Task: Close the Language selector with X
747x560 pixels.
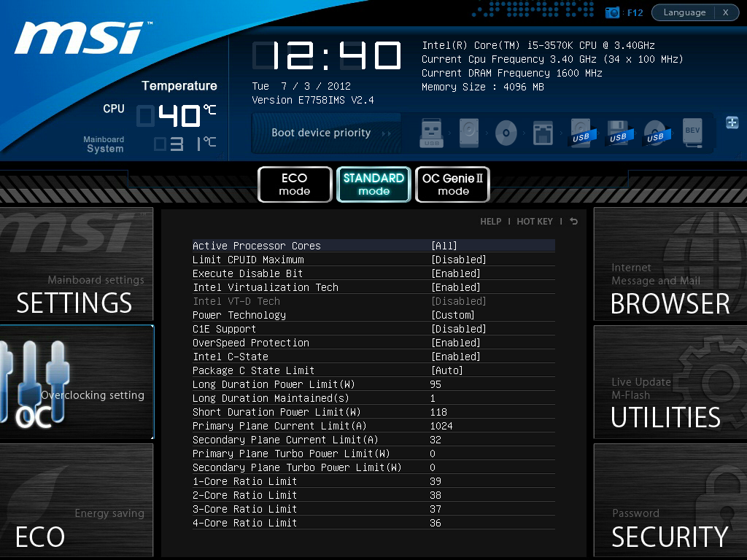Action: point(726,12)
